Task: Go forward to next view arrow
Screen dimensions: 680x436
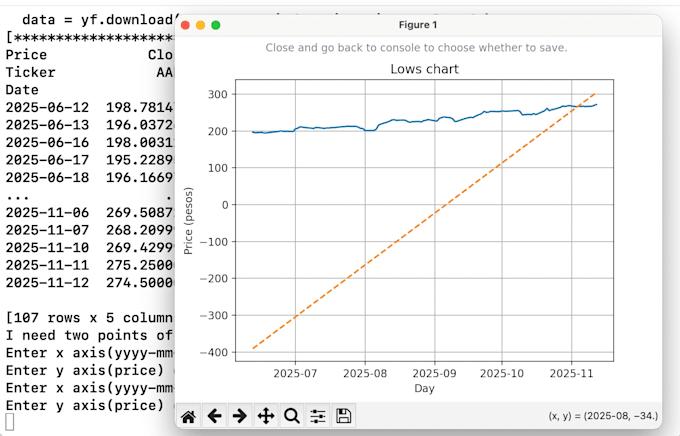Action: [240, 416]
